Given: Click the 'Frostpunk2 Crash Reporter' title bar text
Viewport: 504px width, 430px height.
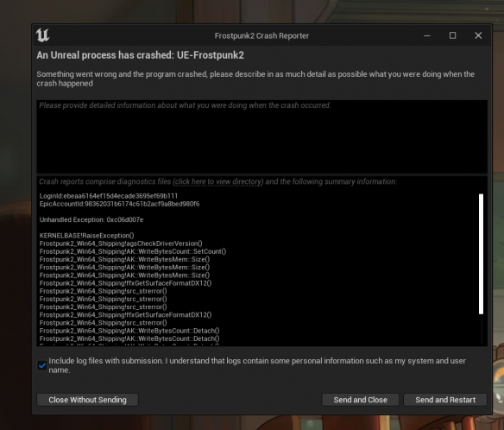Looking at the screenshot, I should coord(261,35).
